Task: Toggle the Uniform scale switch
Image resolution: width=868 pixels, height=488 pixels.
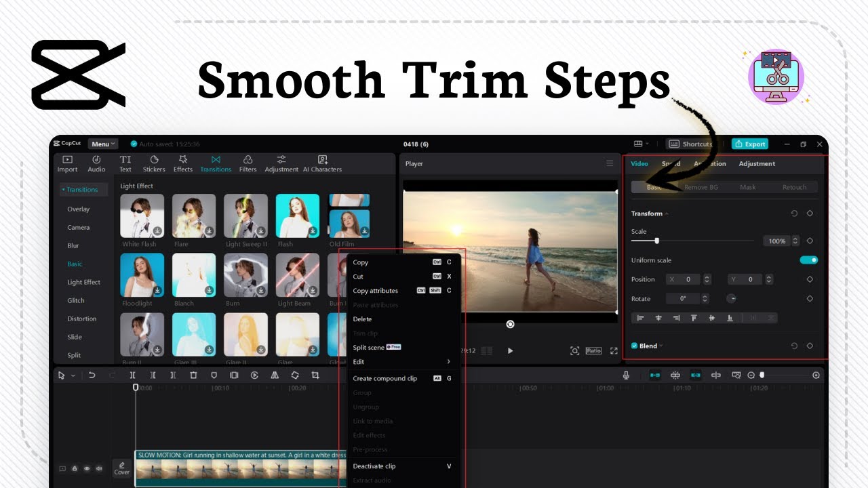Action: pyautogui.click(x=808, y=260)
